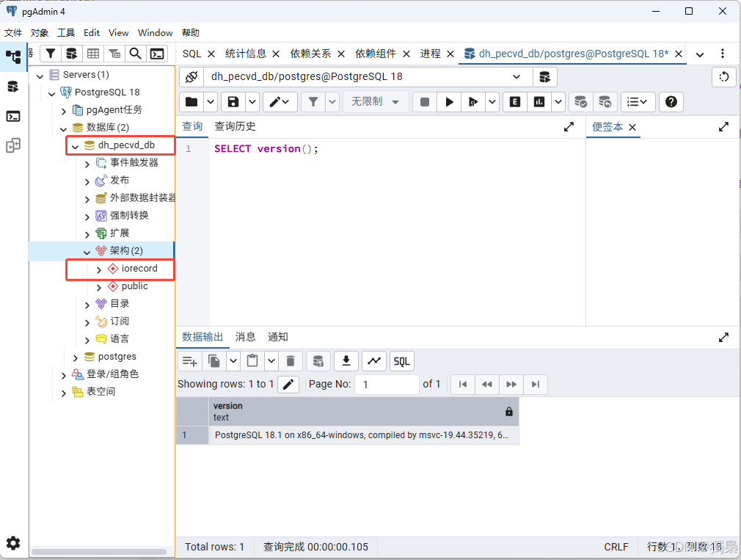
Task: Save file with floppy disk icon
Action: 233,101
